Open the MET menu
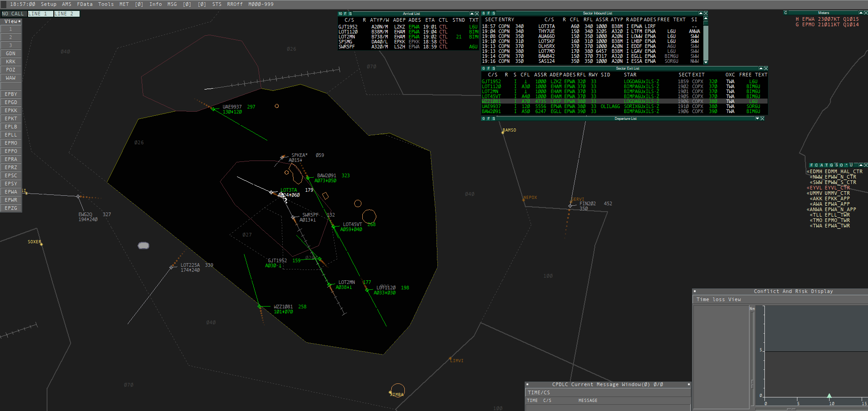The image size is (868, 411). point(124,4)
